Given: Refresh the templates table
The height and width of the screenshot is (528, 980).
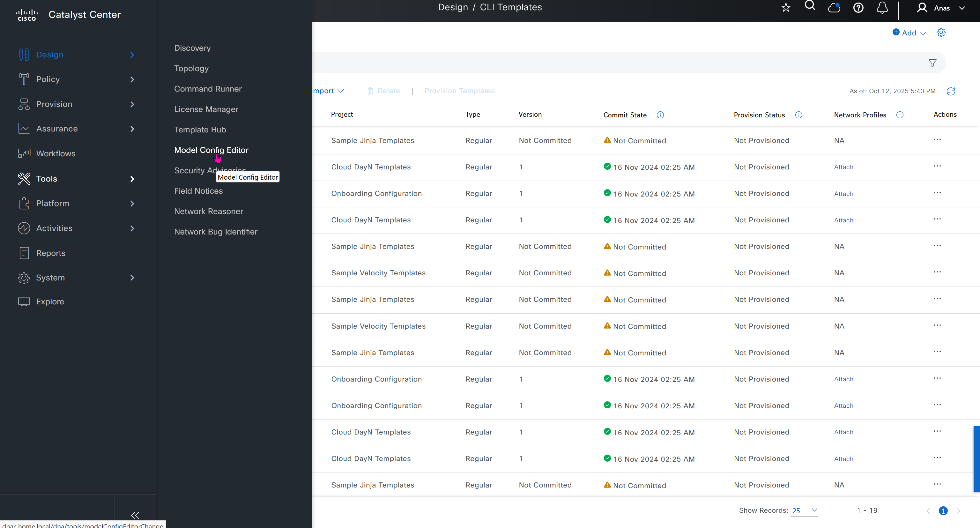Looking at the screenshot, I should 950,91.
